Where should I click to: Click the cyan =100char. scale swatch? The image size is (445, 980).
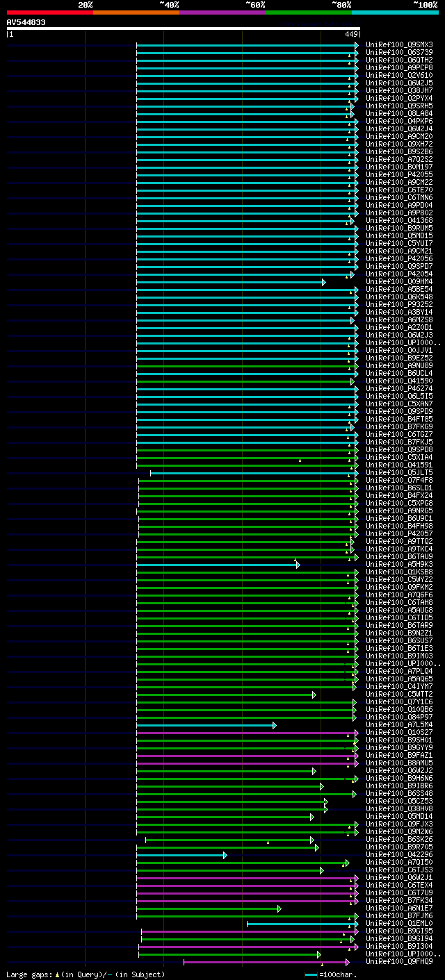[x=311, y=974]
